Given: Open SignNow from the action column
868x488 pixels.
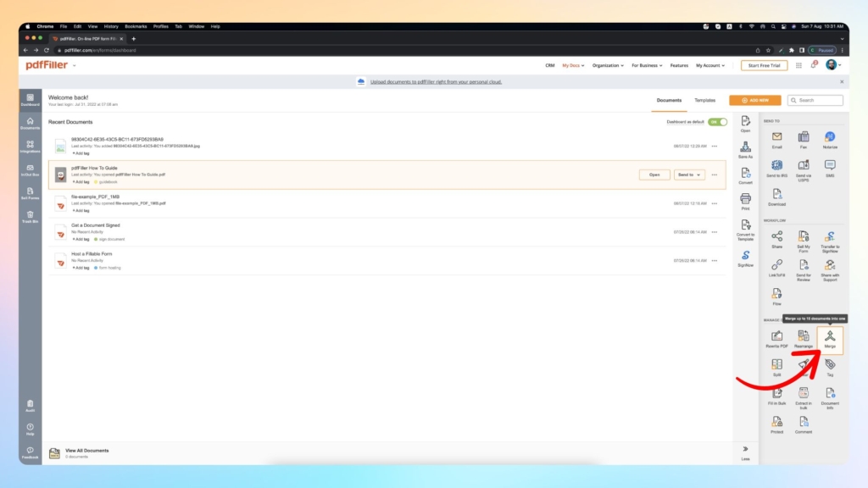Looking at the screenshot, I should (745, 258).
